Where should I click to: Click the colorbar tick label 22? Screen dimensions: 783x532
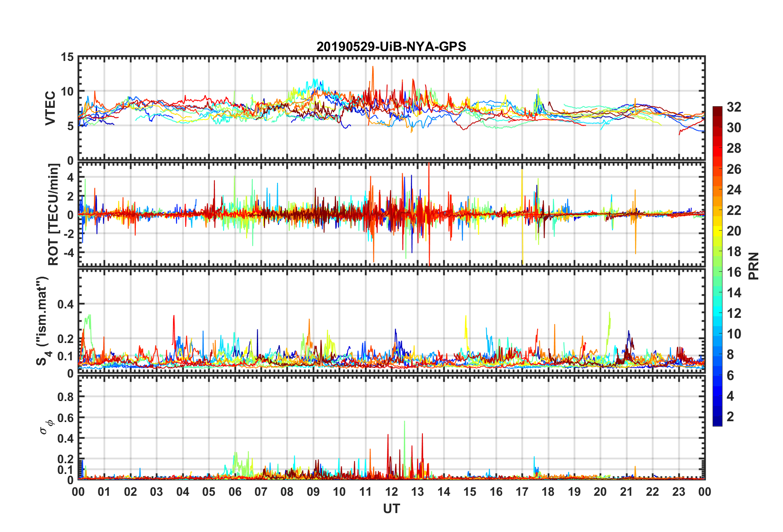[x=734, y=210]
